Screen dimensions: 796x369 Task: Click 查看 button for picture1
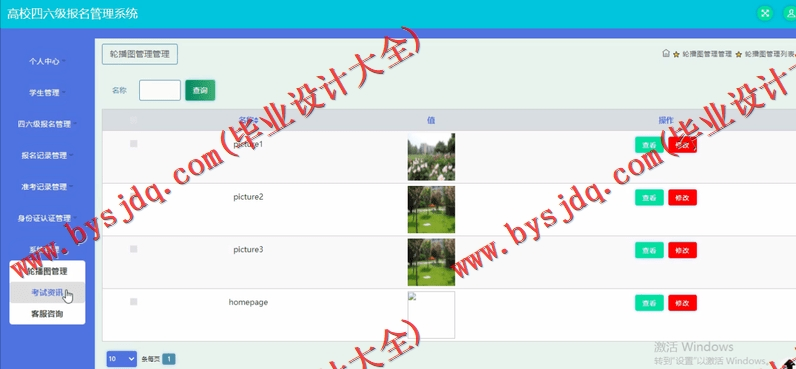[x=649, y=145]
